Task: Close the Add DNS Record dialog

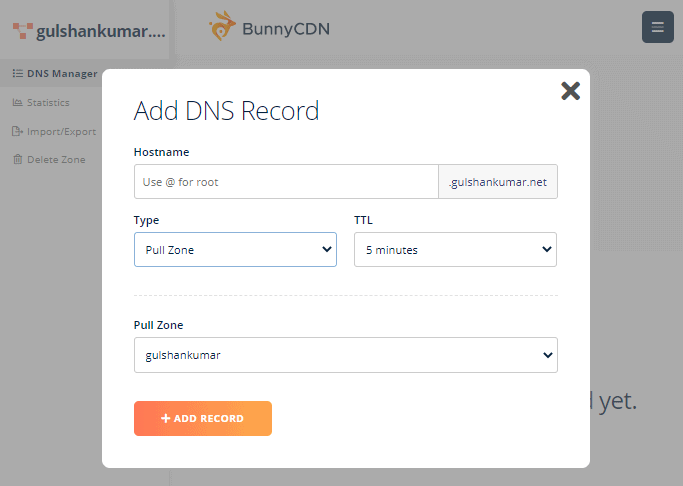Action: click(x=570, y=91)
